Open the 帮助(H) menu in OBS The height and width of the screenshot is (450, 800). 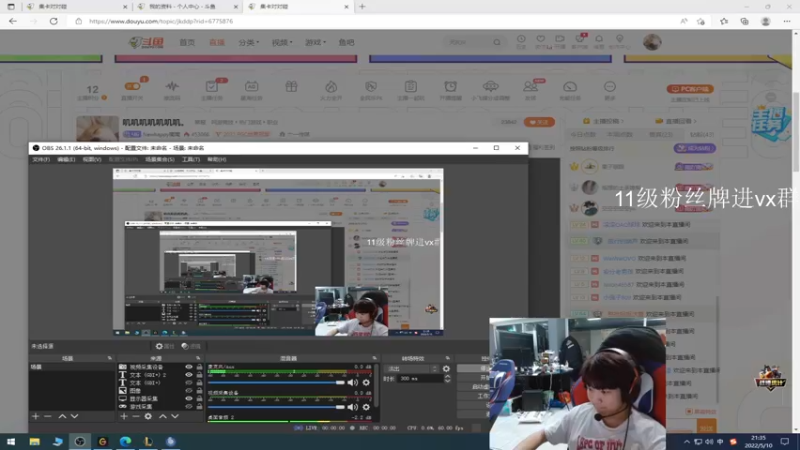(x=216, y=160)
